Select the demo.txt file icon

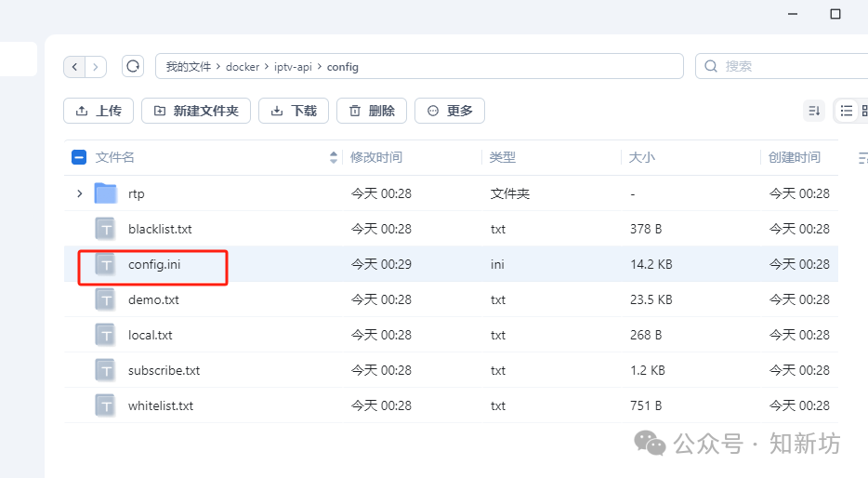(105, 299)
